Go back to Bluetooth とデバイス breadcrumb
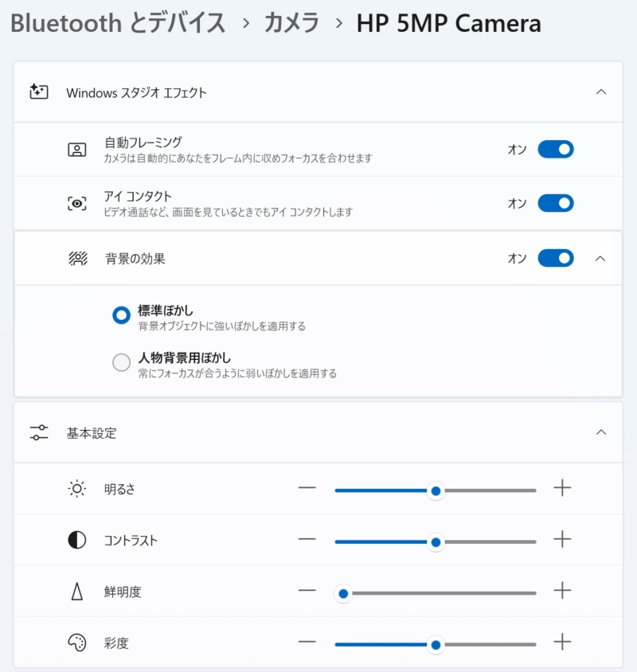The width and height of the screenshot is (637, 672). (118, 23)
